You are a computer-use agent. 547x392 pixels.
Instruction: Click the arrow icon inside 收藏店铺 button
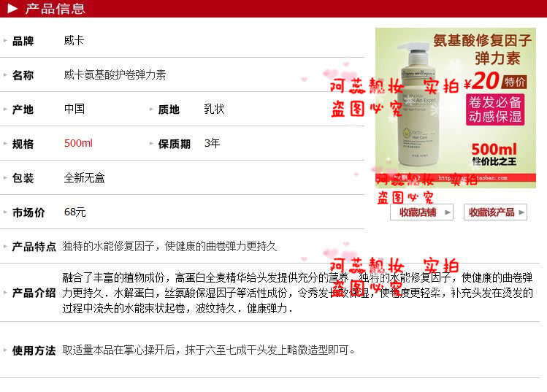click(x=448, y=212)
